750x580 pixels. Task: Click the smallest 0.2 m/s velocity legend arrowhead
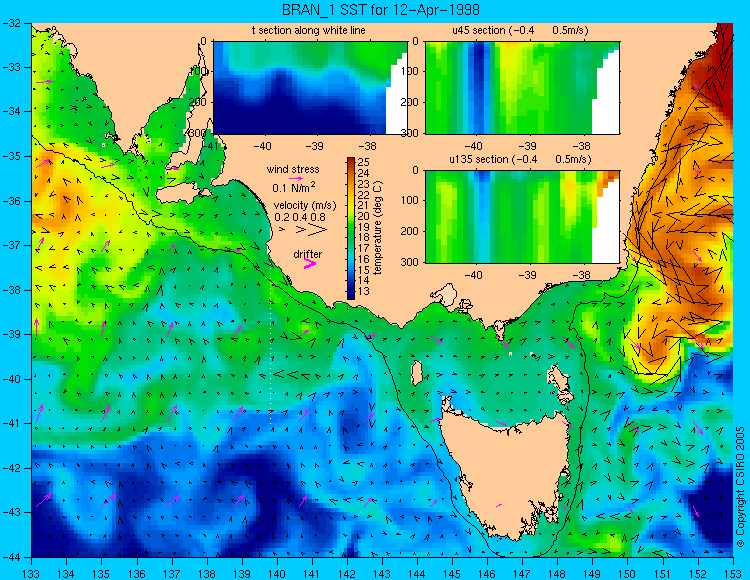[x=283, y=230]
